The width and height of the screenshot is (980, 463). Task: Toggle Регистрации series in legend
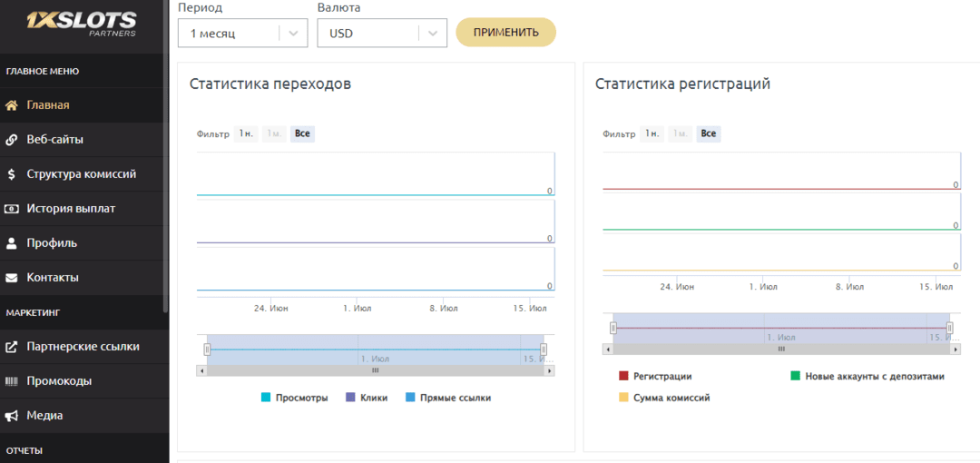coord(656,376)
